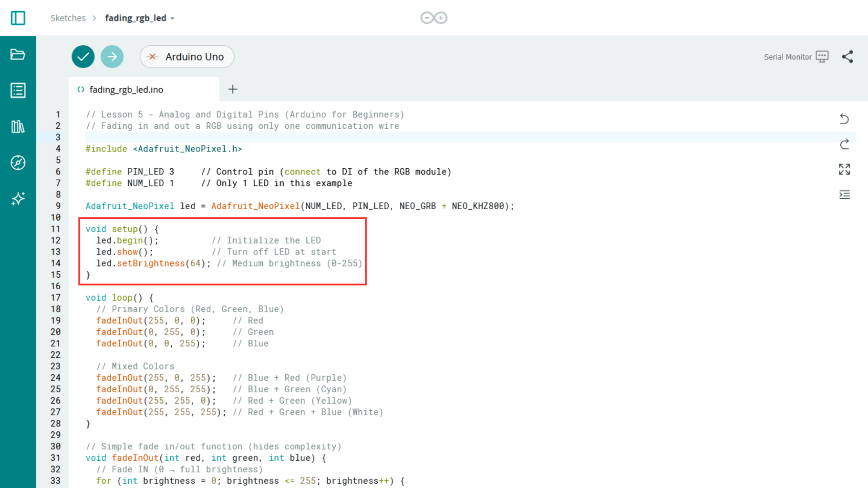Screen dimensions: 868x488
Task: Undo the last code change
Action: [844, 119]
